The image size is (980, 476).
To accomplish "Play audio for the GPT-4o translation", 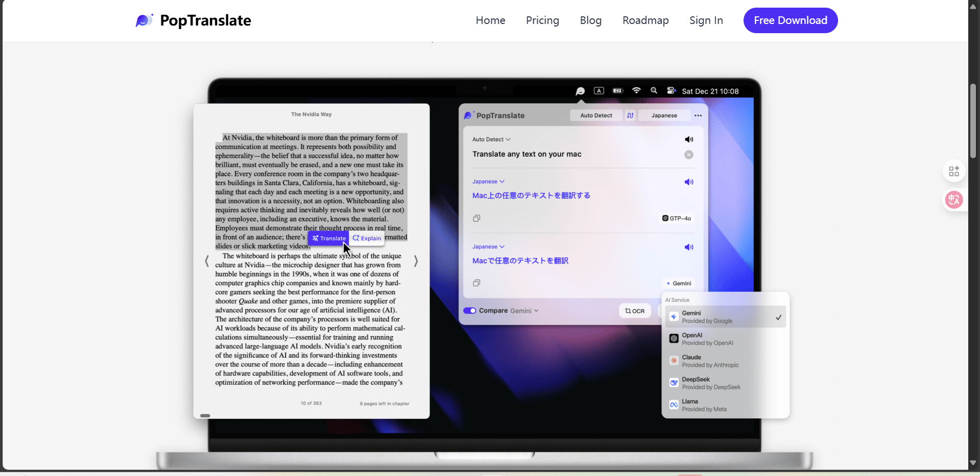I will click(x=689, y=182).
